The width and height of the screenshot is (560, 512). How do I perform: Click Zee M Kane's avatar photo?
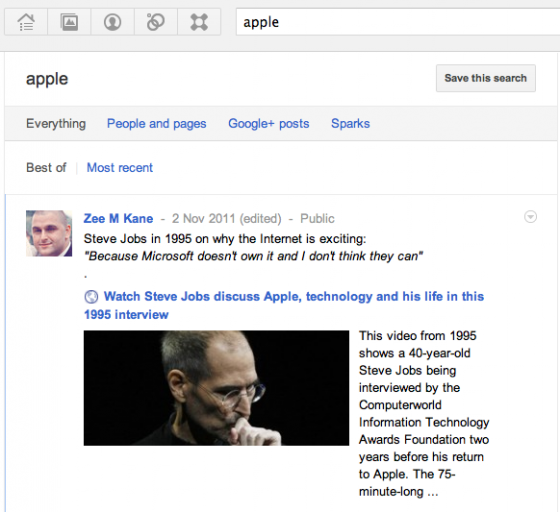tap(49, 233)
